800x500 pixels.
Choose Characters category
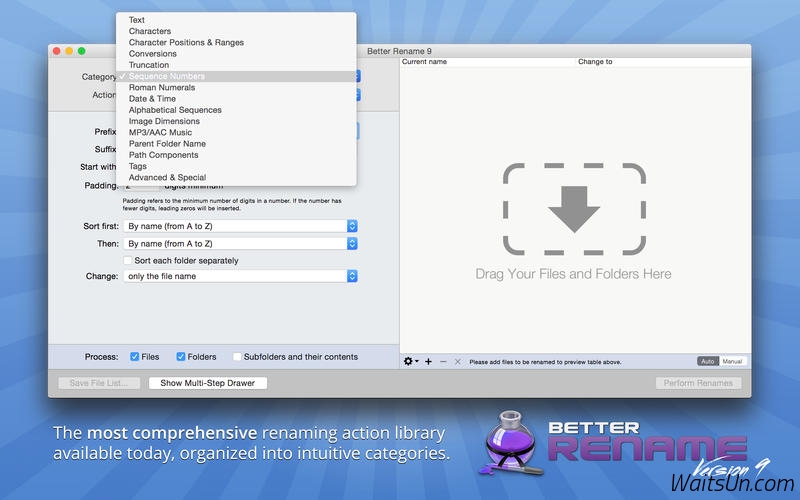236,31
